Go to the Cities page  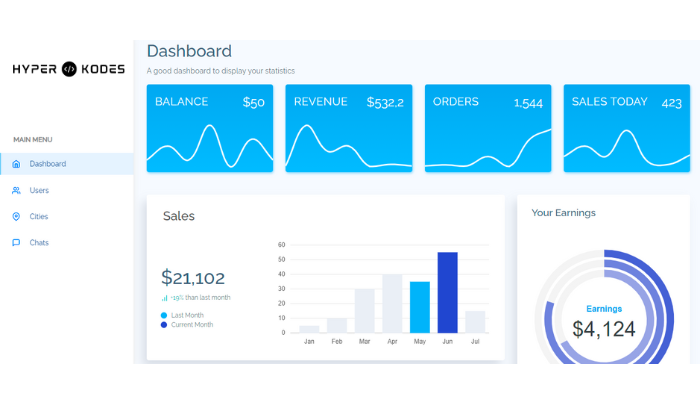click(x=39, y=217)
